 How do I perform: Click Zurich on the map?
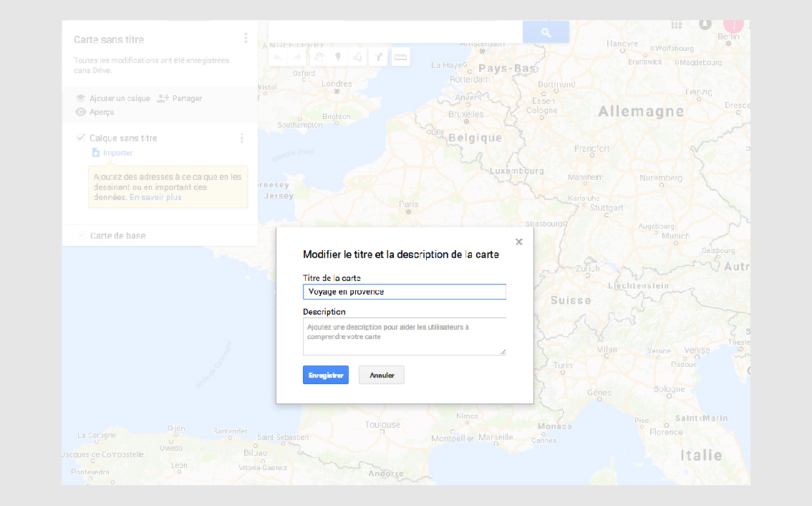[587, 269]
